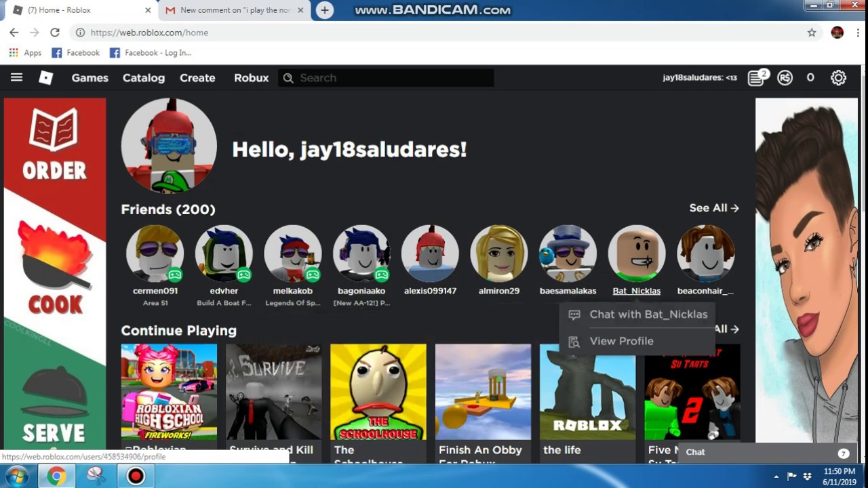Viewport: 868px width, 488px height.
Task: Open the Robux menu item
Action: (252, 78)
